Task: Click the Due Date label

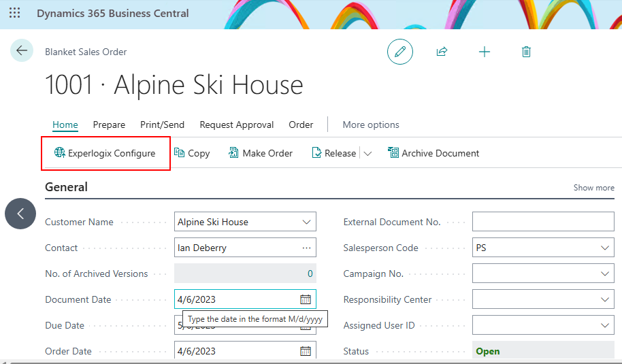Action: pos(65,325)
